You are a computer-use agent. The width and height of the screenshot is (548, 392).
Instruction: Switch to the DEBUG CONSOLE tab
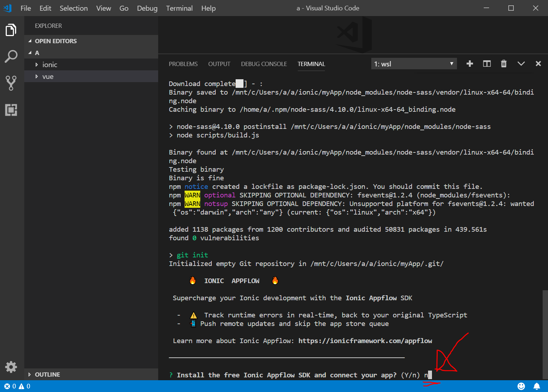tap(264, 64)
